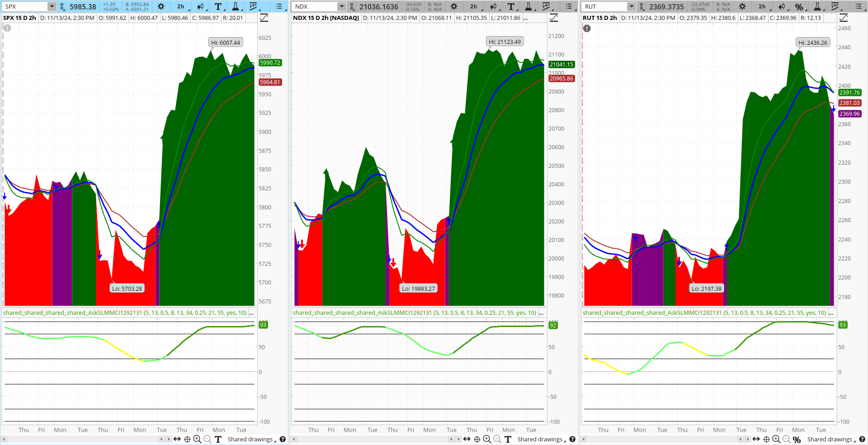
Task: Click the warning exclamation icon on the RUT chart
Action: point(586,28)
